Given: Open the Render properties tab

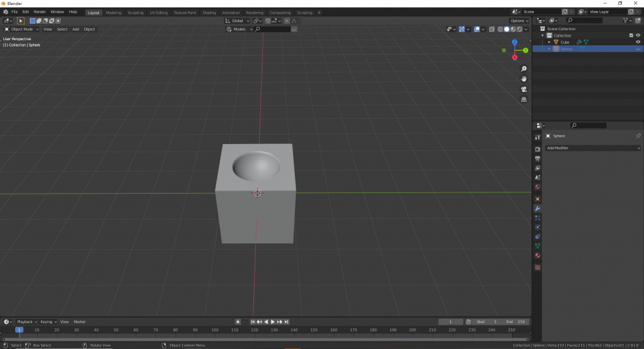Looking at the screenshot, I should pyautogui.click(x=538, y=149).
